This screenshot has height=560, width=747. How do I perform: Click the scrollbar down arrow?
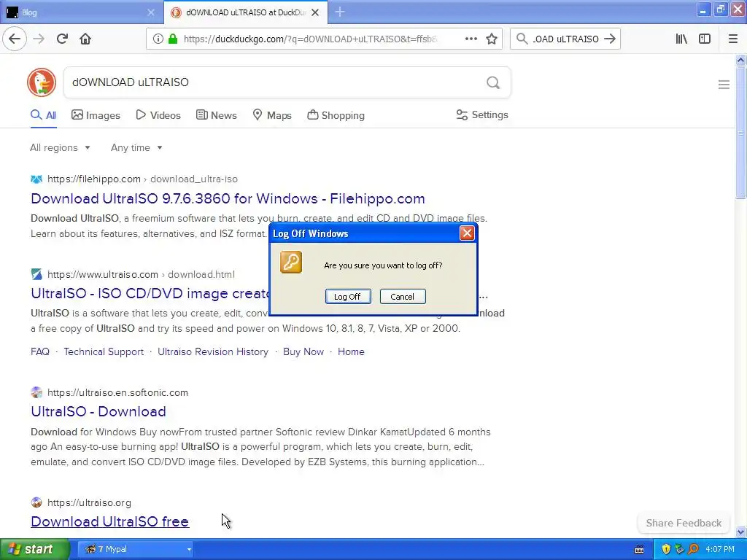click(740, 532)
